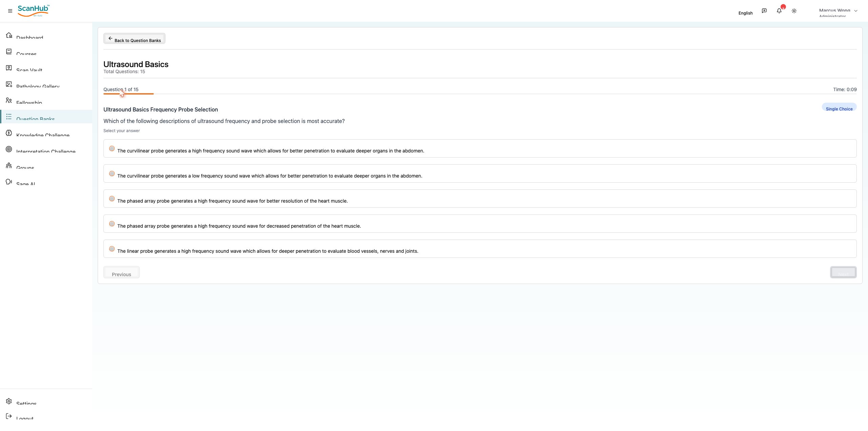The image size is (868, 431).
Task: Log out via the Logout item
Action: 46,416
